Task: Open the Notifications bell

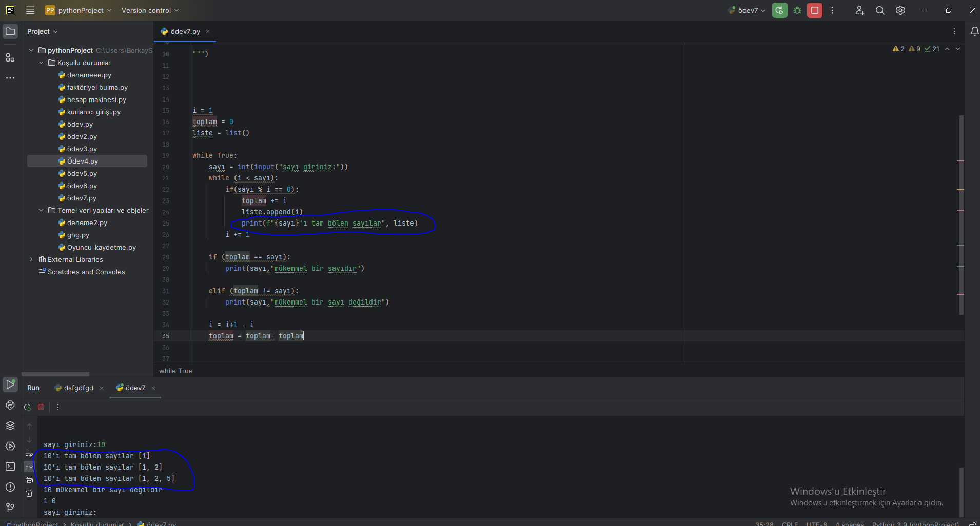Action: tap(974, 31)
